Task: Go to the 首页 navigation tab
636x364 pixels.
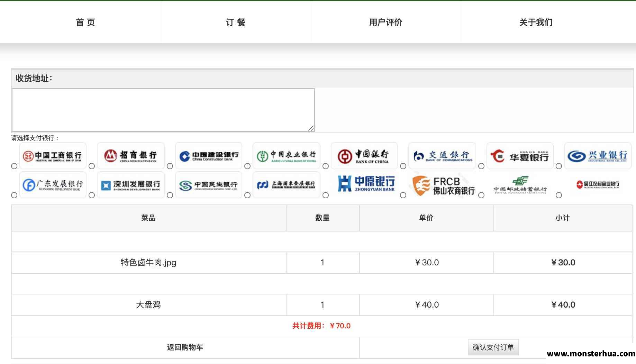Action: pos(85,22)
